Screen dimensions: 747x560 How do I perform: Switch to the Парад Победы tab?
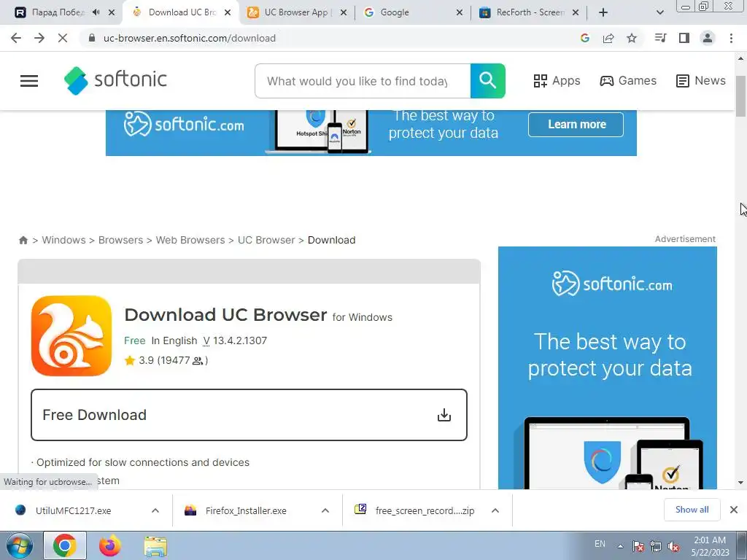tap(57, 12)
